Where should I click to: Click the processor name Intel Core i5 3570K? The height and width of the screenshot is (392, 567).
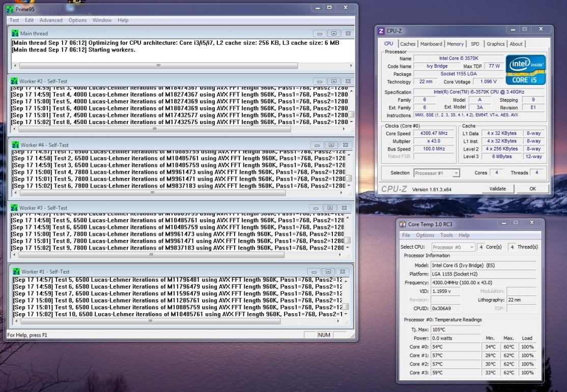459,58
